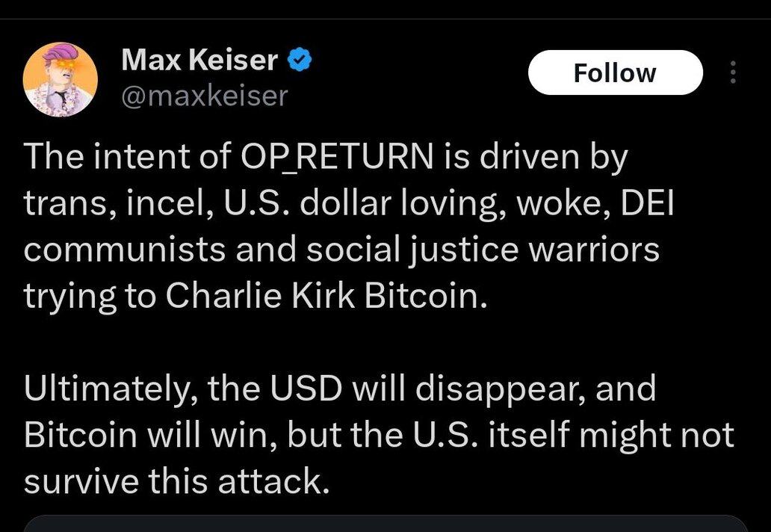Click the final line survive this attack
This screenshot has height=532, width=771.
176,481
